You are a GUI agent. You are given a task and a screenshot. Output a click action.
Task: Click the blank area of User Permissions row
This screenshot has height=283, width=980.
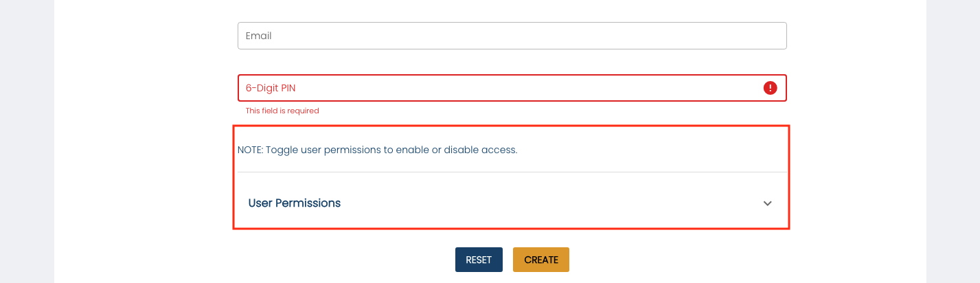point(549,203)
